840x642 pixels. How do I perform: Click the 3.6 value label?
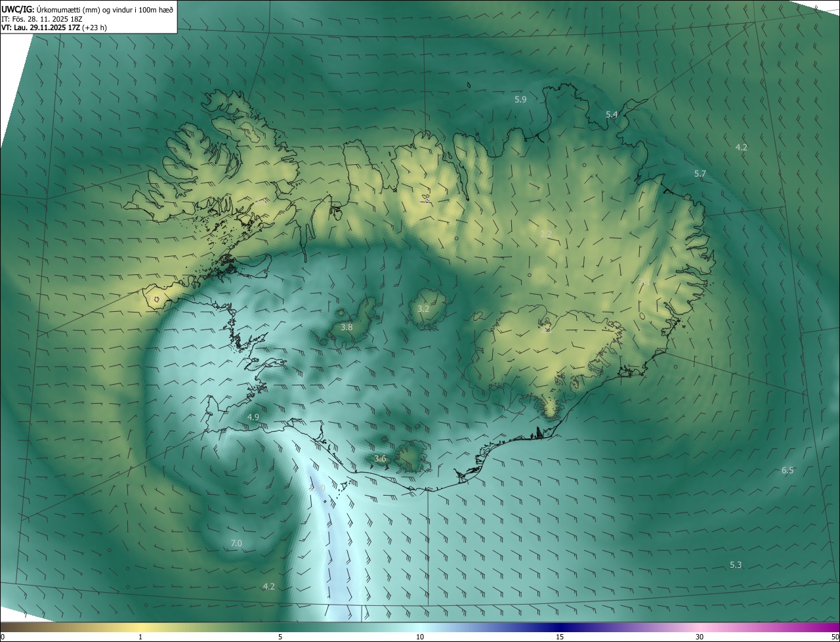pyautogui.click(x=380, y=459)
